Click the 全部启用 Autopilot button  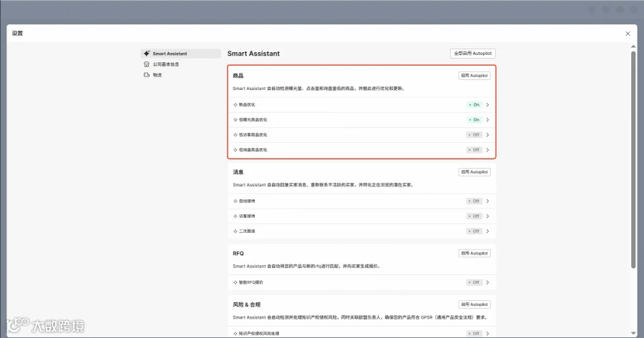pos(473,54)
